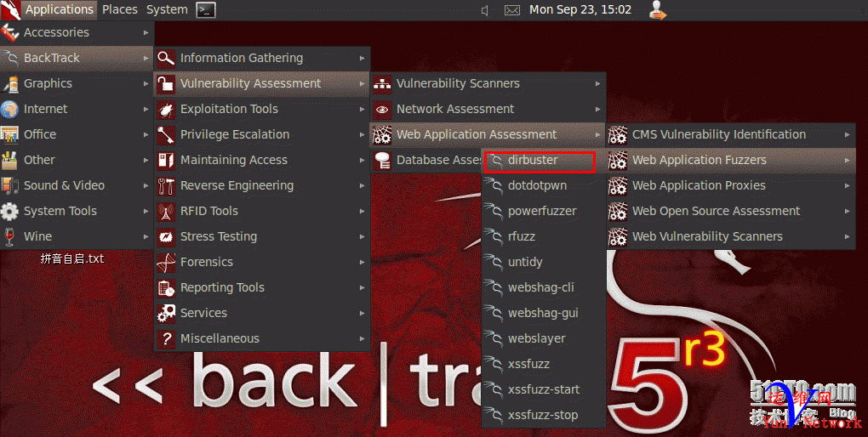Launch xssfuzz-start

pos(544,389)
